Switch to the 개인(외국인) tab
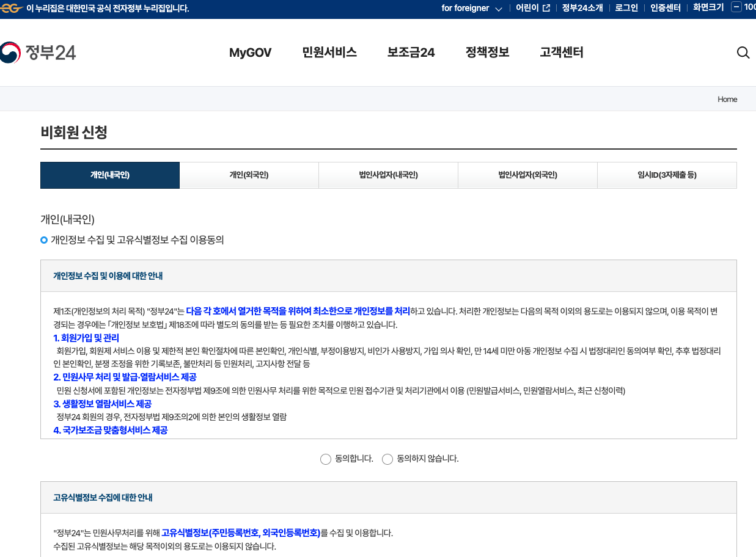The height and width of the screenshot is (557, 756). coord(249,175)
